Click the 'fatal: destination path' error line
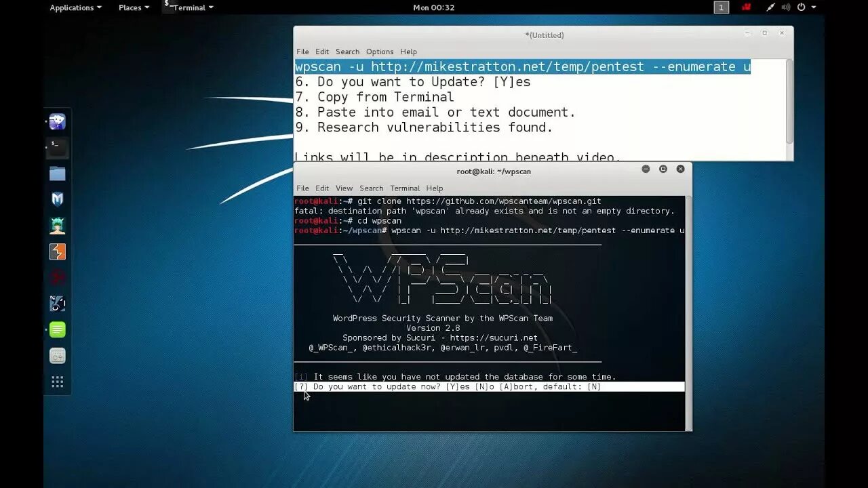 (x=484, y=211)
